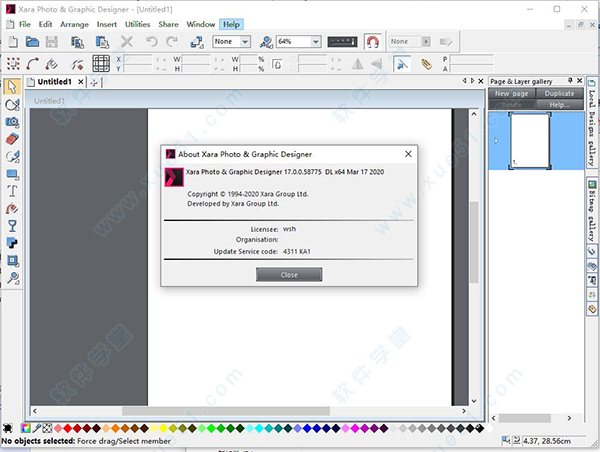Click the color editor icon left of color line
The height and width of the screenshot is (452, 600).
[x=26, y=428]
